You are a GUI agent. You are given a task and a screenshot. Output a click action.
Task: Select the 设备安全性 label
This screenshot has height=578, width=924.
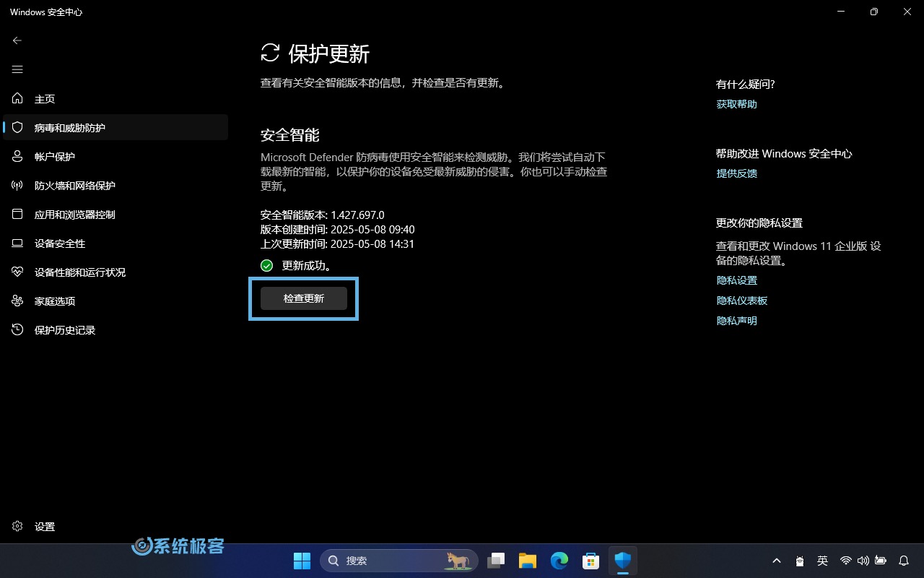60,243
